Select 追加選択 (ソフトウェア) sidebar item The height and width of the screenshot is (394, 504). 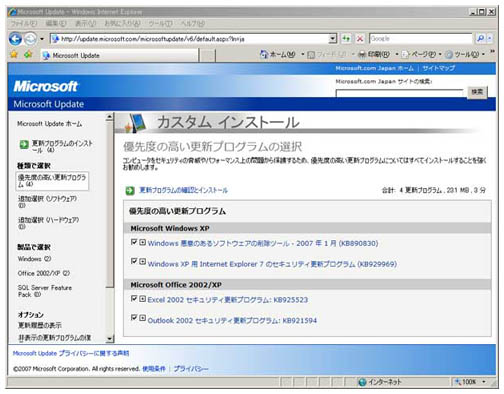pos(47,202)
